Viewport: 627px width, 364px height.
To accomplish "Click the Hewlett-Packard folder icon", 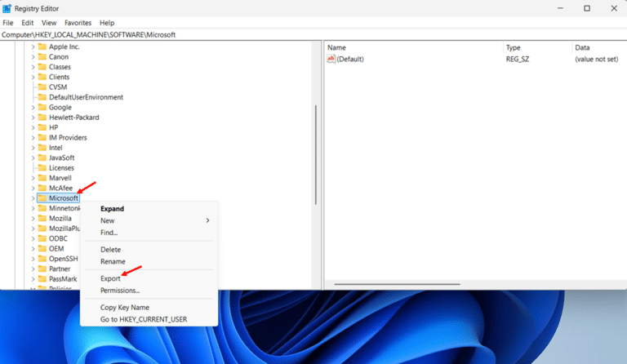I will [x=42, y=117].
